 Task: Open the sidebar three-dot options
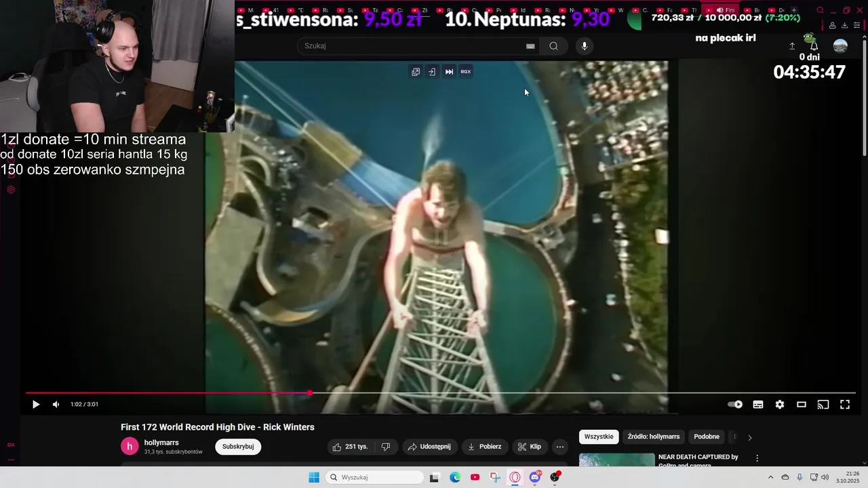11,460
